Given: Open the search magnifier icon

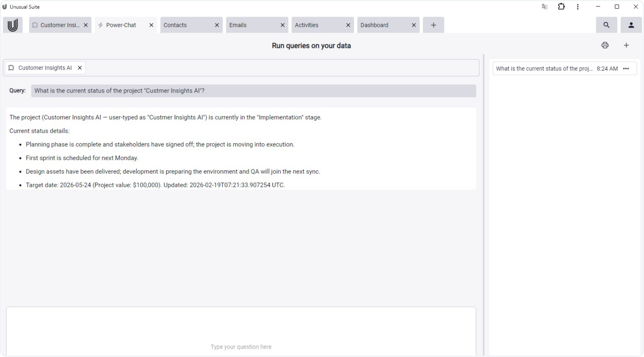Looking at the screenshot, I should tap(606, 25).
